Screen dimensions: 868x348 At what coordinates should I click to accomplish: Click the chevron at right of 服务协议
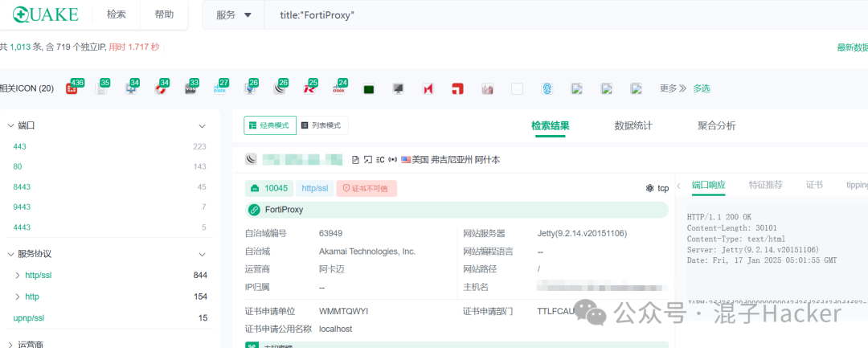point(202,255)
